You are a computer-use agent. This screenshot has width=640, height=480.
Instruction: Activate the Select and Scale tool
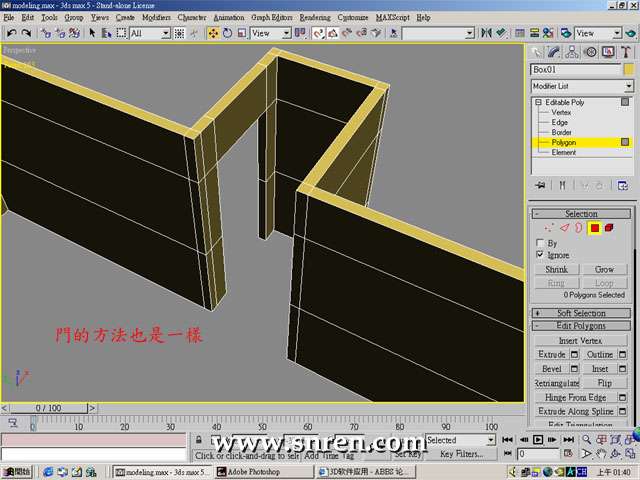tap(242, 33)
